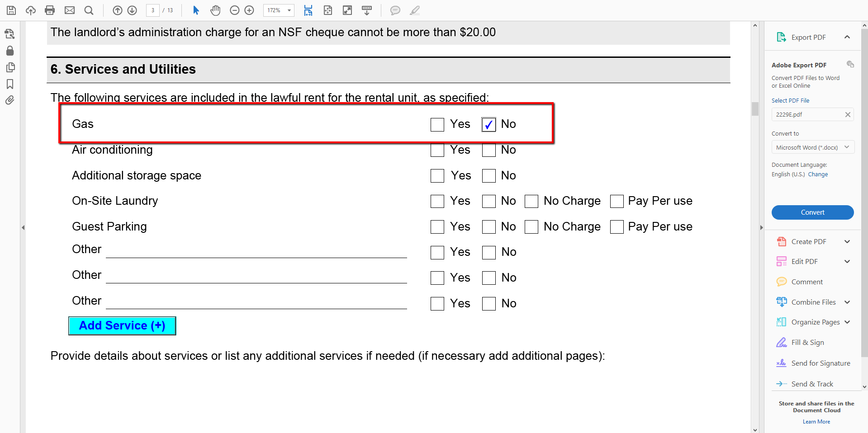Open the Comment tool

pos(806,282)
